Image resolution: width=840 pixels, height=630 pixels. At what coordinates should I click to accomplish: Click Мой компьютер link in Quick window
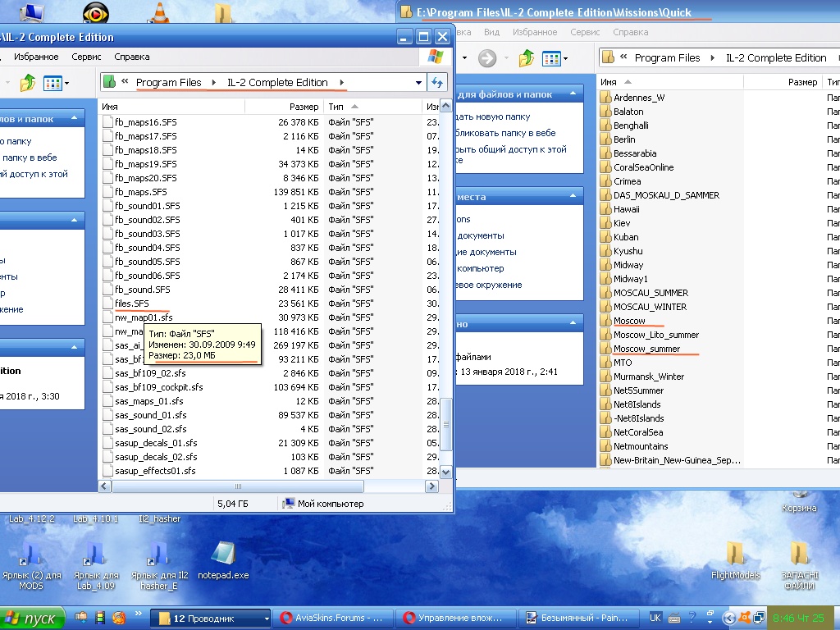click(x=480, y=268)
